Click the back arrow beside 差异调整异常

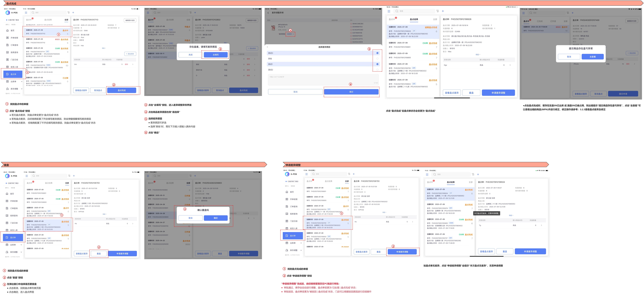pyautogui.click(x=268, y=13)
